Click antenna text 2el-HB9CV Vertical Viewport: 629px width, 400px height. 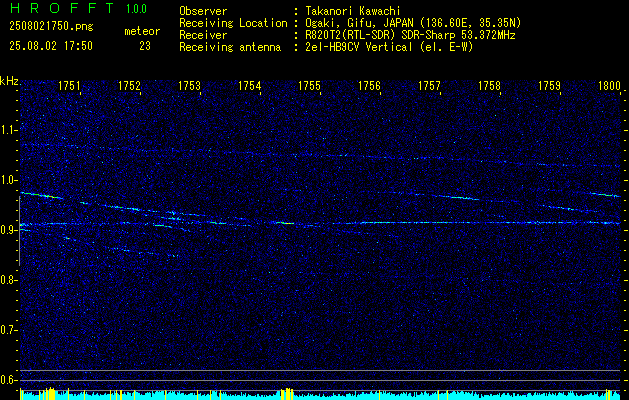(359, 47)
